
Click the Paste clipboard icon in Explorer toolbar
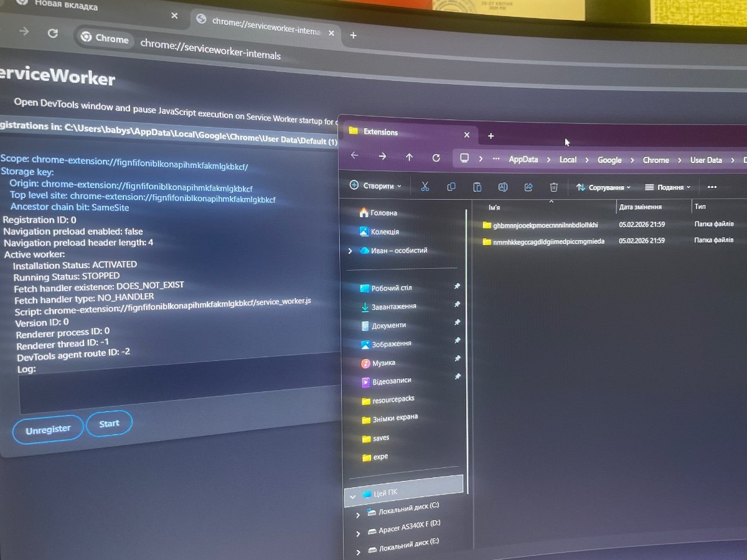(x=477, y=187)
